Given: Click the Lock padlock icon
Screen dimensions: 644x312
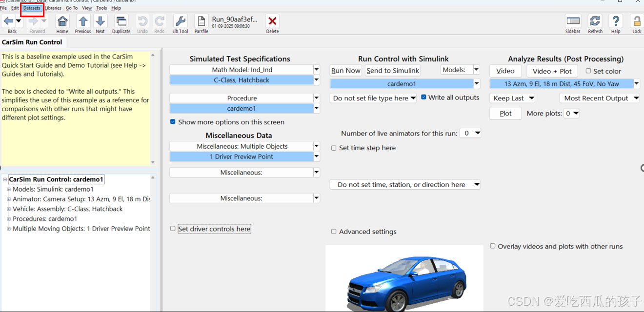Looking at the screenshot, I should (637, 21).
